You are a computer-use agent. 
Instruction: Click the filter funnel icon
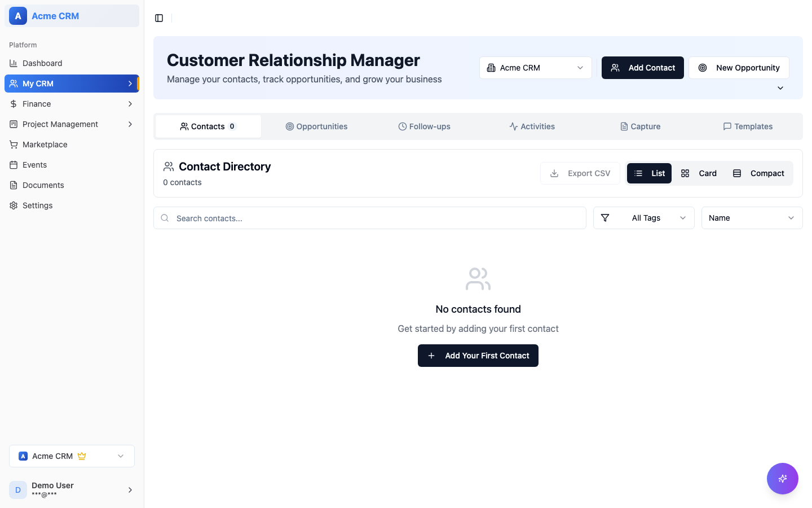click(605, 218)
